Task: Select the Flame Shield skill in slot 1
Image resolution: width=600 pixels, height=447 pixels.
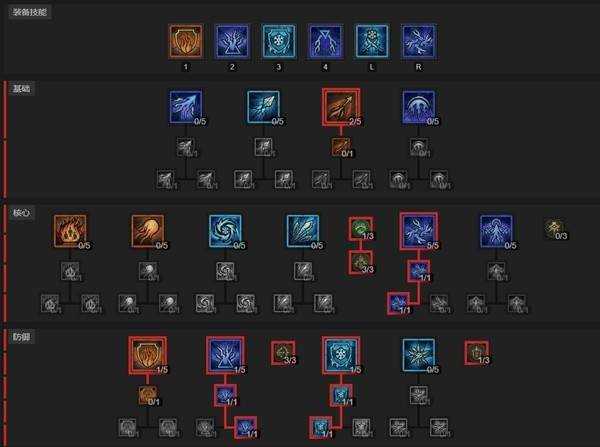Action: (x=186, y=41)
